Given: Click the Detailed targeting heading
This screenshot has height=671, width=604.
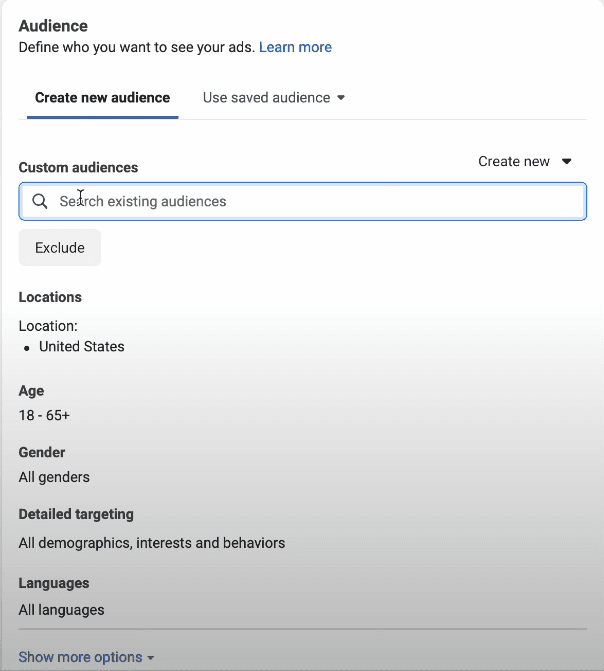Looking at the screenshot, I should (x=76, y=514).
